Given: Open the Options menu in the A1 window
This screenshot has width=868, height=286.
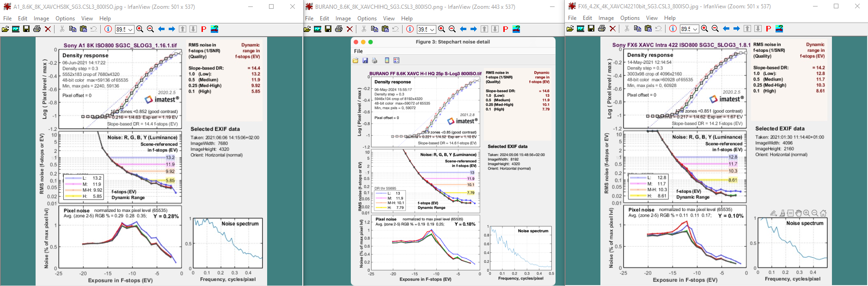Looking at the screenshot, I should tap(65, 19).
